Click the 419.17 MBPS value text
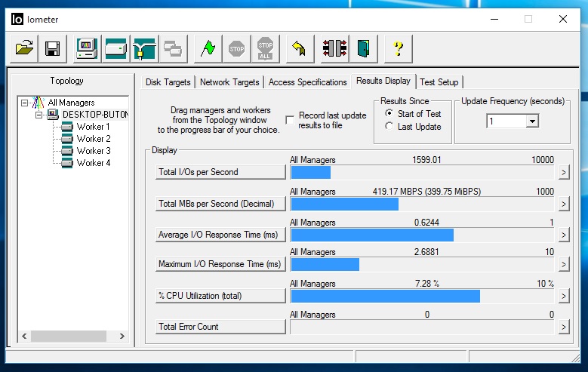Viewport: 588px width, 372px height. click(426, 191)
